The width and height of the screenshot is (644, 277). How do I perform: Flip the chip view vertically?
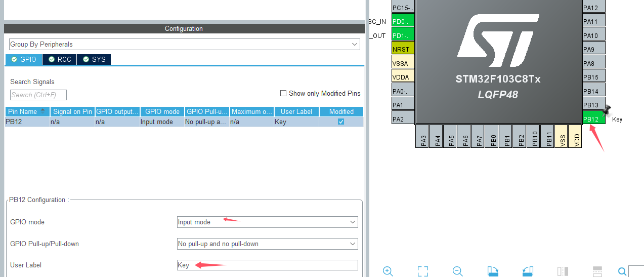[x=597, y=271]
